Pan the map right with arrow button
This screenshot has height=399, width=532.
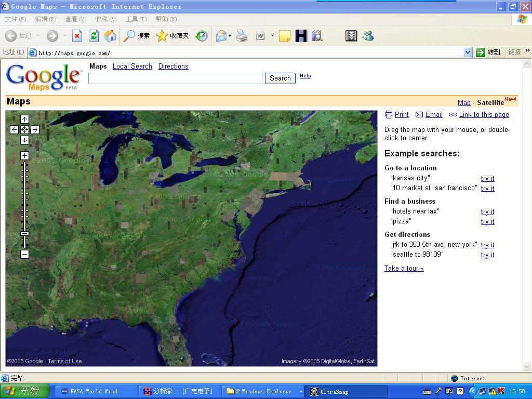pyautogui.click(x=35, y=129)
